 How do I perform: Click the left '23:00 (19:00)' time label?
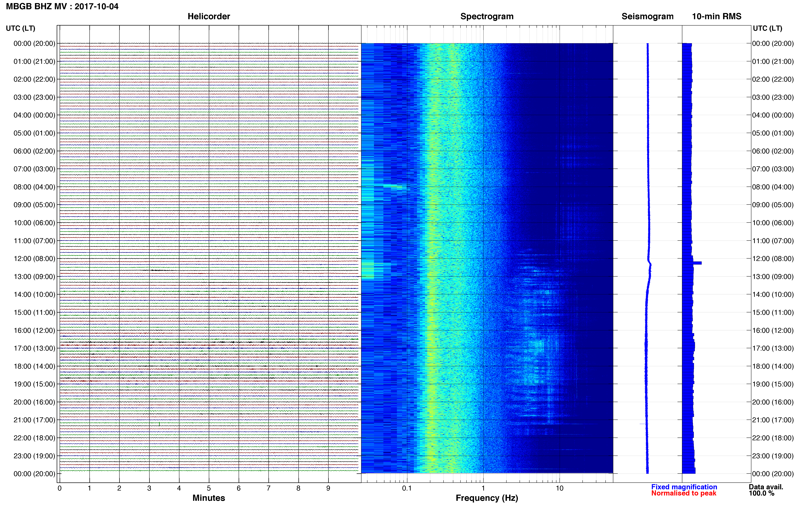click(34, 456)
